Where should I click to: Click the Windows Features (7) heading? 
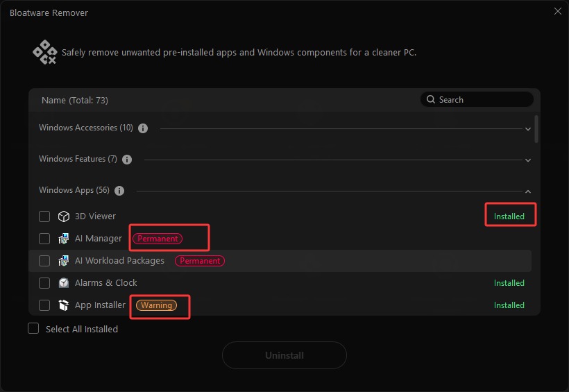78,159
